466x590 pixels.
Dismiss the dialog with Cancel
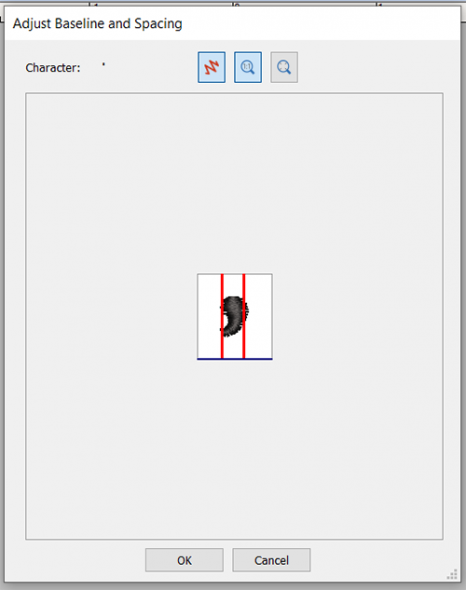tap(271, 560)
